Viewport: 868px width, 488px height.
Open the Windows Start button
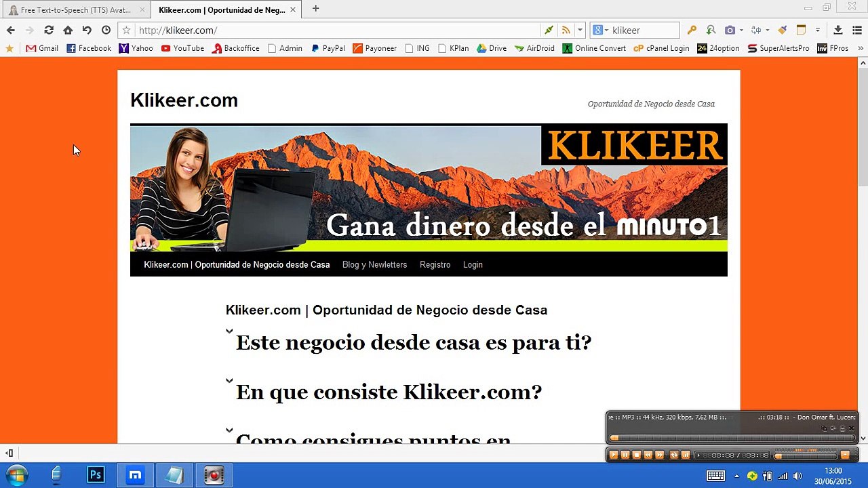click(16, 475)
